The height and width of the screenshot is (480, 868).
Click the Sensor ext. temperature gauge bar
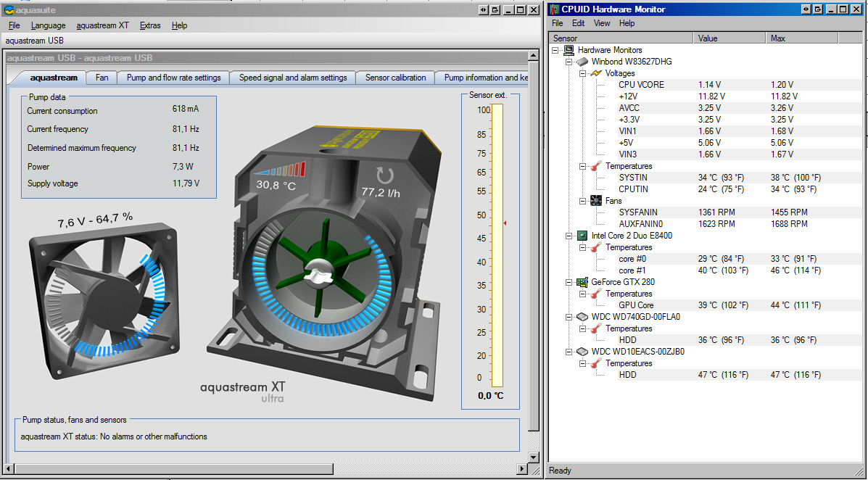pyautogui.click(x=497, y=246)
